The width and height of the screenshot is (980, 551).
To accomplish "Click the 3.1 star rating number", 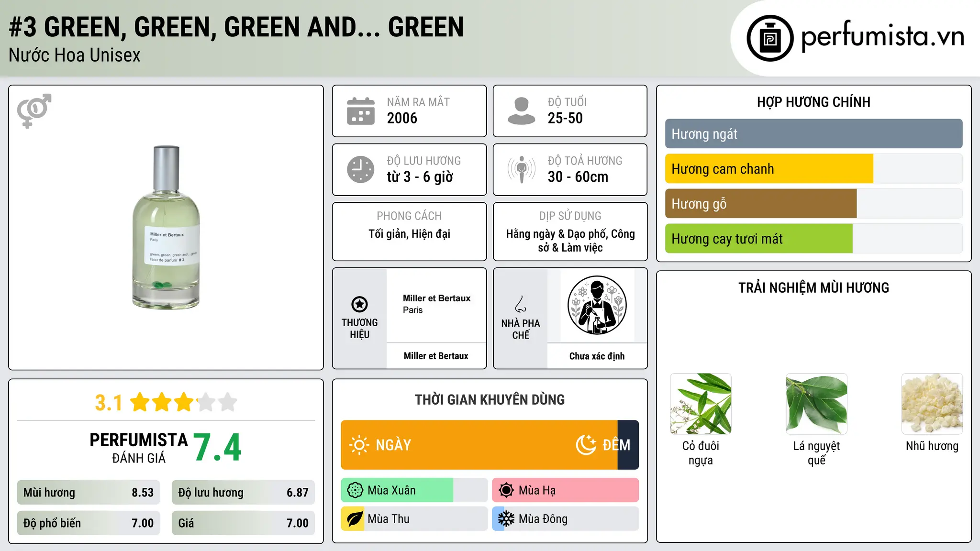I will coord(109,403).
